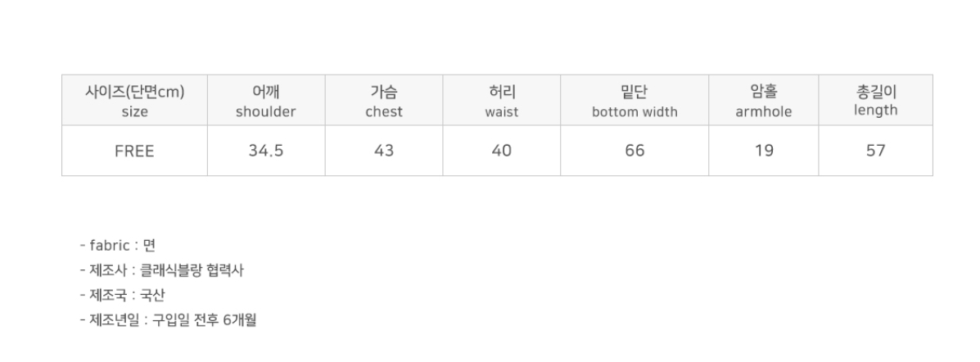
Task: Click the length value 57
Action: 875,151
